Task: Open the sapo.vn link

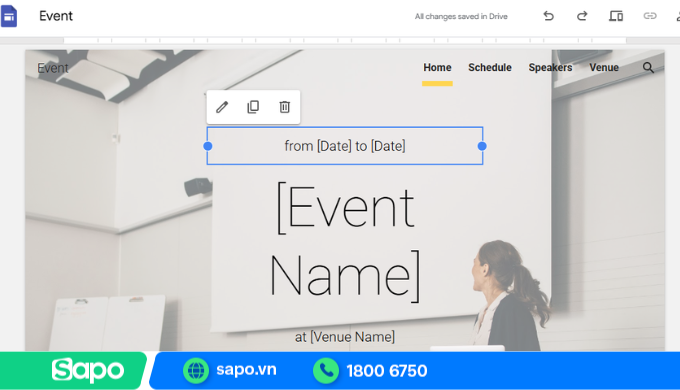Action: click(246, 370)
